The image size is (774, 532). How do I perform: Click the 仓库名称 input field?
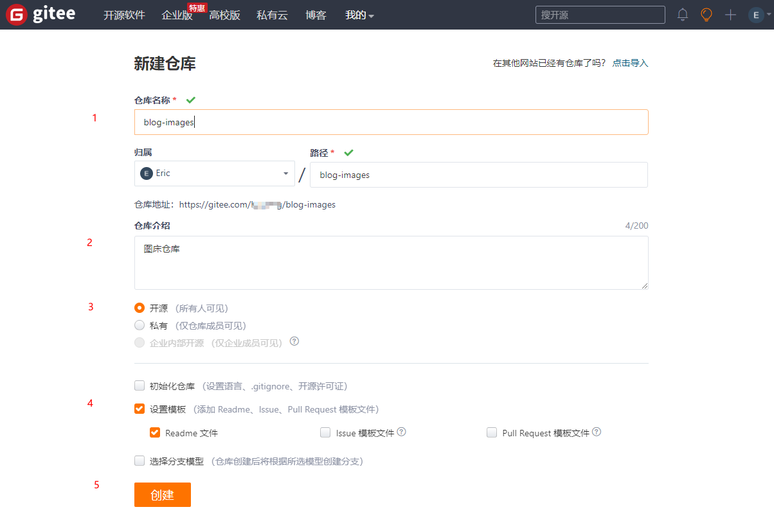coord(392,122)
